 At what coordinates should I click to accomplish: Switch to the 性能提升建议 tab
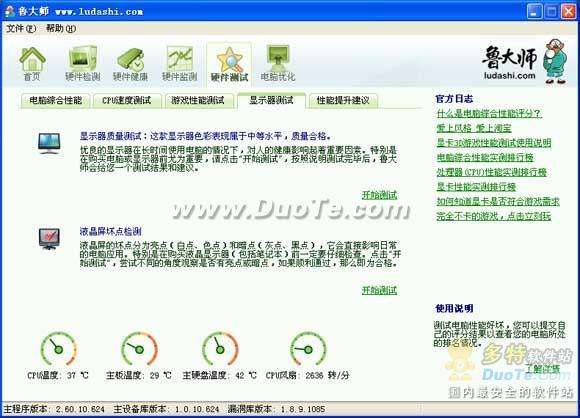(343, 100)
